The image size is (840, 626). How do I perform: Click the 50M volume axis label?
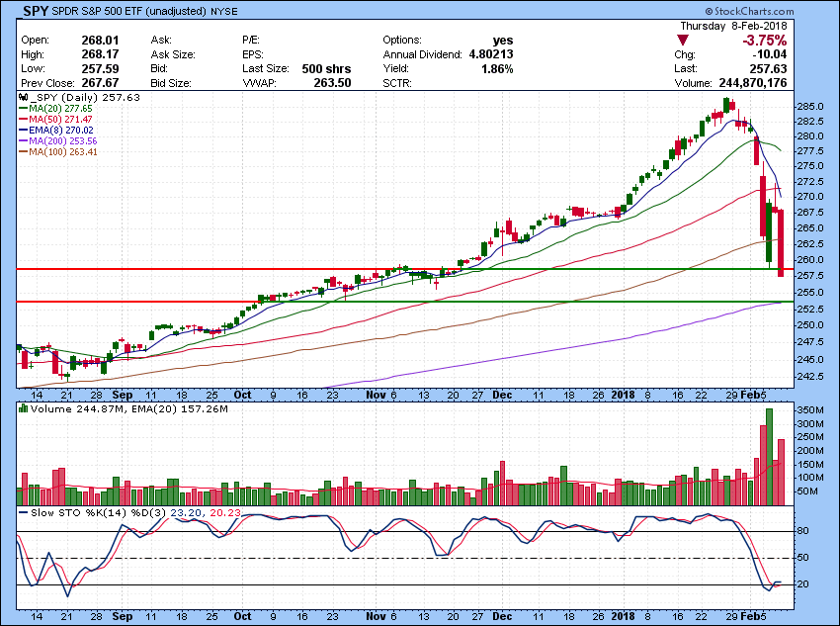808,492
